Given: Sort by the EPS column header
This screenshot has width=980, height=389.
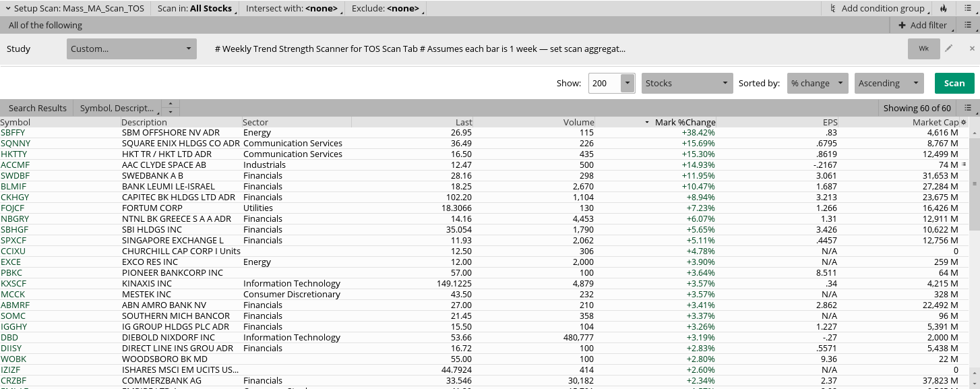Looking at the screenshot, I should (x=778, y=122).
